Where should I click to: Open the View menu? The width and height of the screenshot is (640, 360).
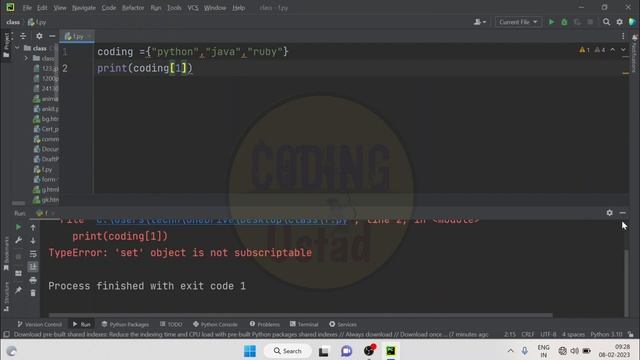(x=60, y=8)
